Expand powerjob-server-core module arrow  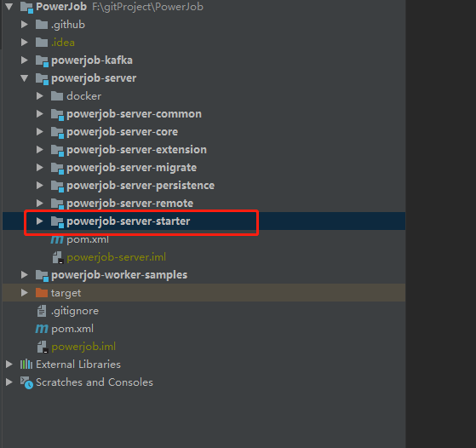point(40,132)
